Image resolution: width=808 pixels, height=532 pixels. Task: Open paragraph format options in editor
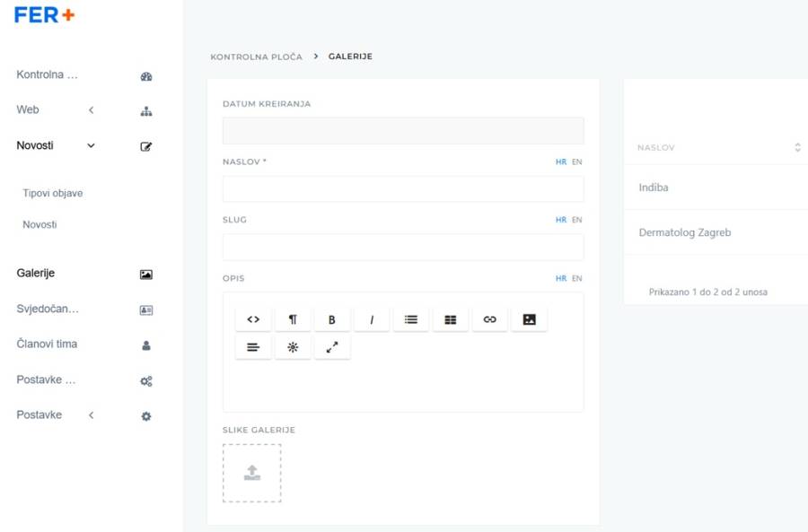(x=293, y=319)
